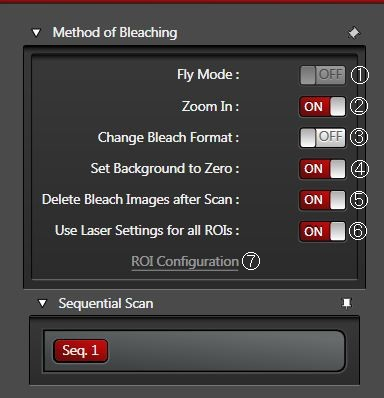Click the circled number 1 annotation marker
This screenshot has height=398, width=384.
pyautogui.click(x=360, y=75)
